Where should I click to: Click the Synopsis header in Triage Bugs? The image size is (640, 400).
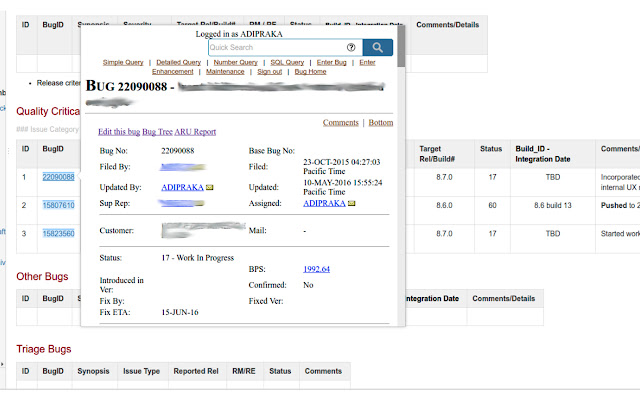pos(93,371)
